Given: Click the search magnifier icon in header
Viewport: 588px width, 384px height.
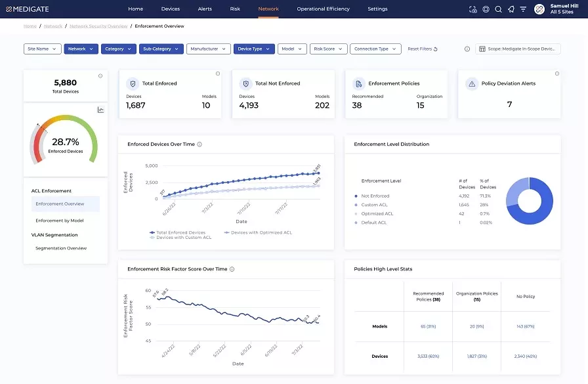Looking at the screenshot, I should (x=498, y=9).
